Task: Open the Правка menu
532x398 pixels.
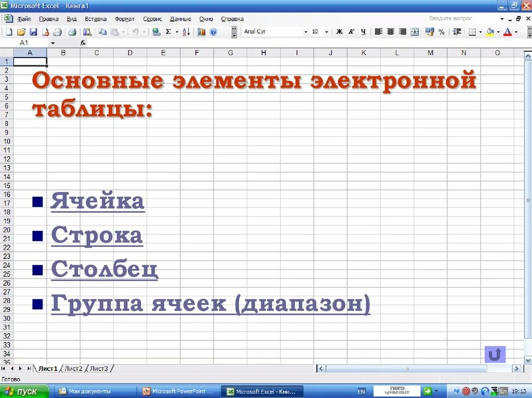Action: (x=49, y=19)
